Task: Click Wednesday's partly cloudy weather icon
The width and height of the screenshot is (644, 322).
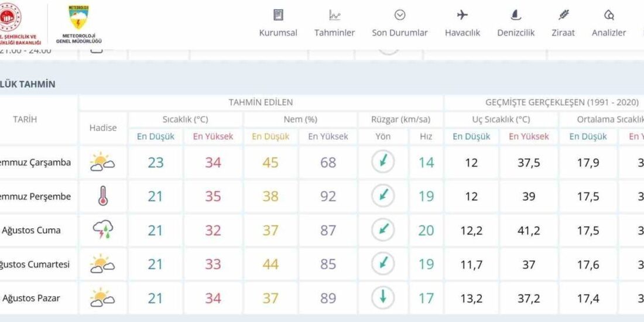Action: point(103,163)
